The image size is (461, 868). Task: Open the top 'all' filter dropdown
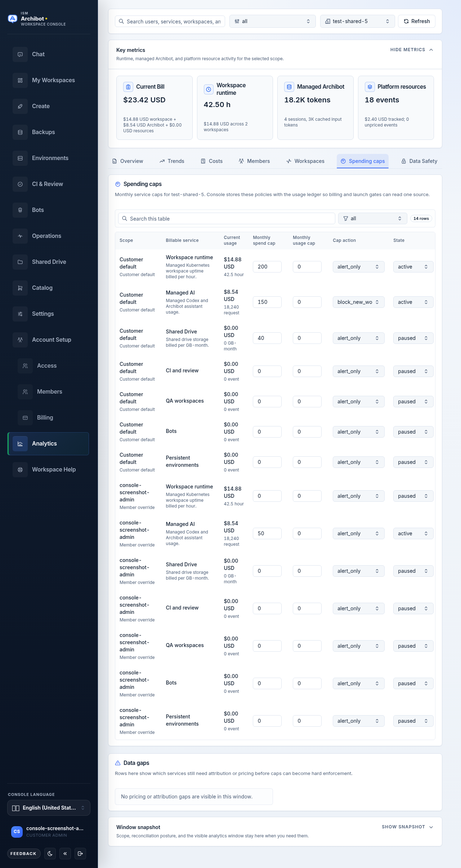[273, 21]
